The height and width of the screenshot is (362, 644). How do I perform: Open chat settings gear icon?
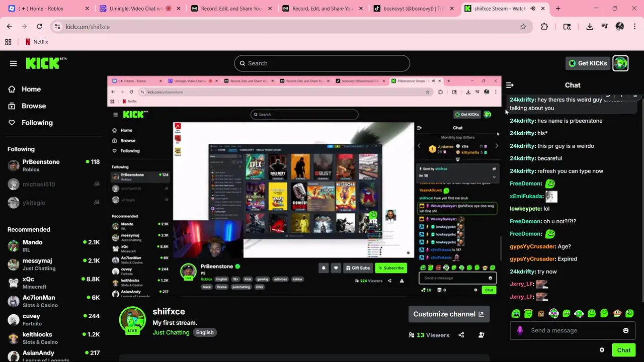602,350
